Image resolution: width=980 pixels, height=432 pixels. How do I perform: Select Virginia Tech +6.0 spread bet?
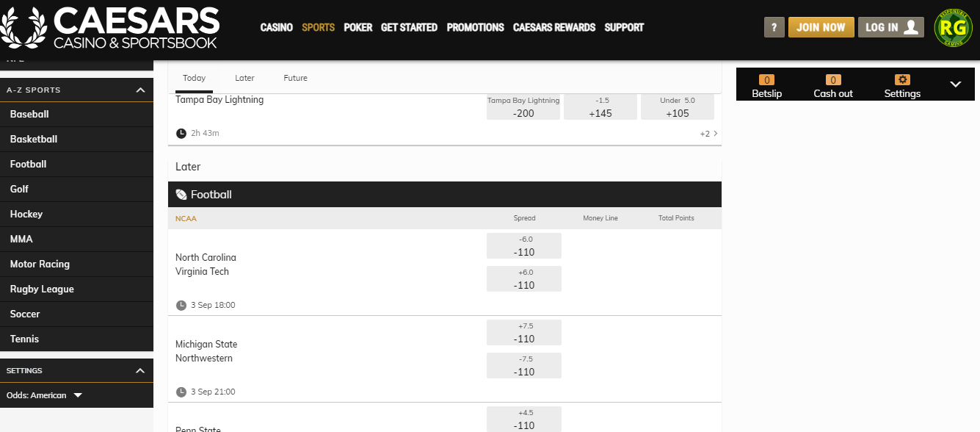tap(524, 279)
